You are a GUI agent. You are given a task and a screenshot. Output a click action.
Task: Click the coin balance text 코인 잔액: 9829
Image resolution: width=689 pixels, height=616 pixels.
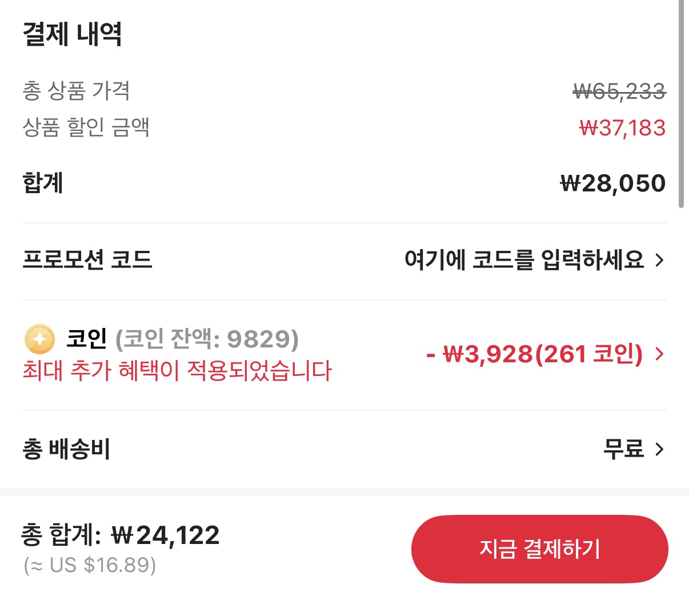[205, 338]
